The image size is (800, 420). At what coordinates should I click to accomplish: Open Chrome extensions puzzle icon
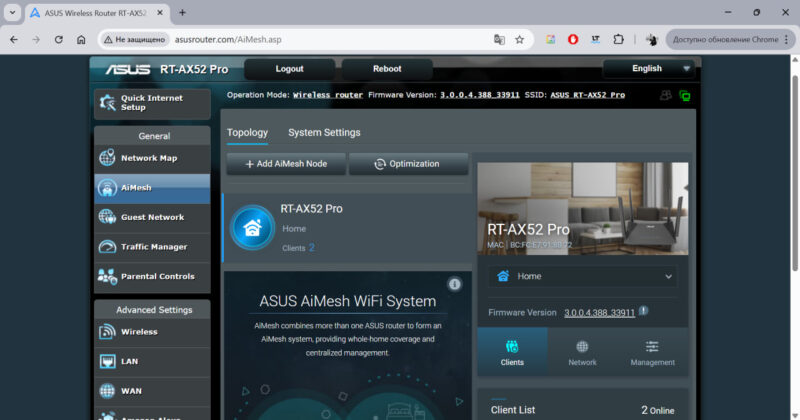tap(618, 39)
